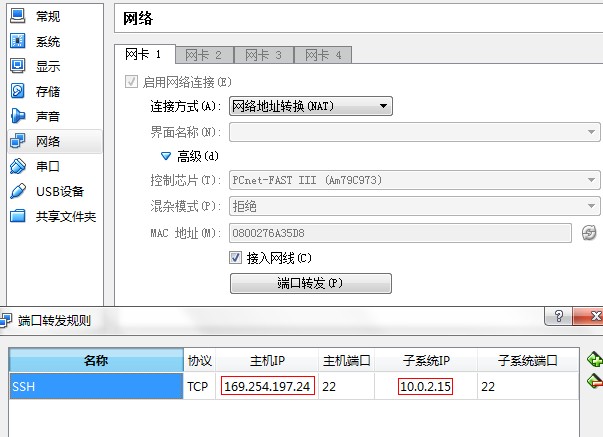This screenshot has width=603, height=437.
Task: Toggle the 接入网线 (Cable Connected) checkbox
Action: tap(237, 258)
